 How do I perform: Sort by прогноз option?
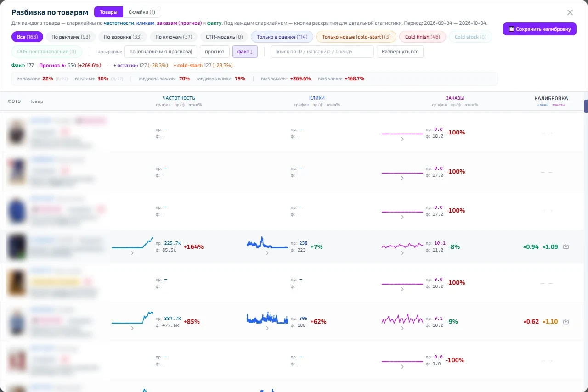[x=215, y=51]
